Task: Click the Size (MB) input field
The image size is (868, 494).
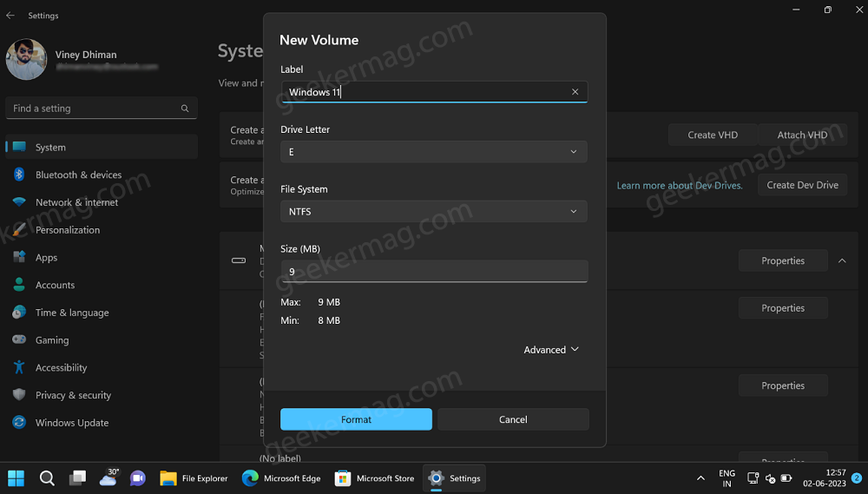Action: (x=433, y=272)
